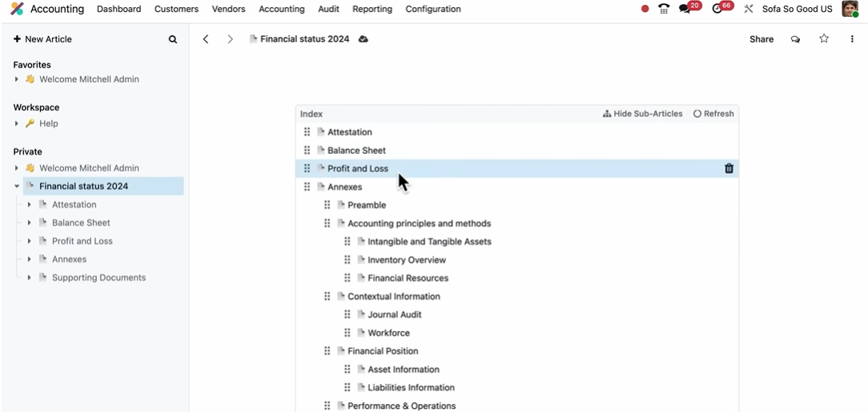Image resolution: width=868 pixels, height=412 pixels.
Task: Open the comments chat icon beside Share
Action: (x=795, y=39)
